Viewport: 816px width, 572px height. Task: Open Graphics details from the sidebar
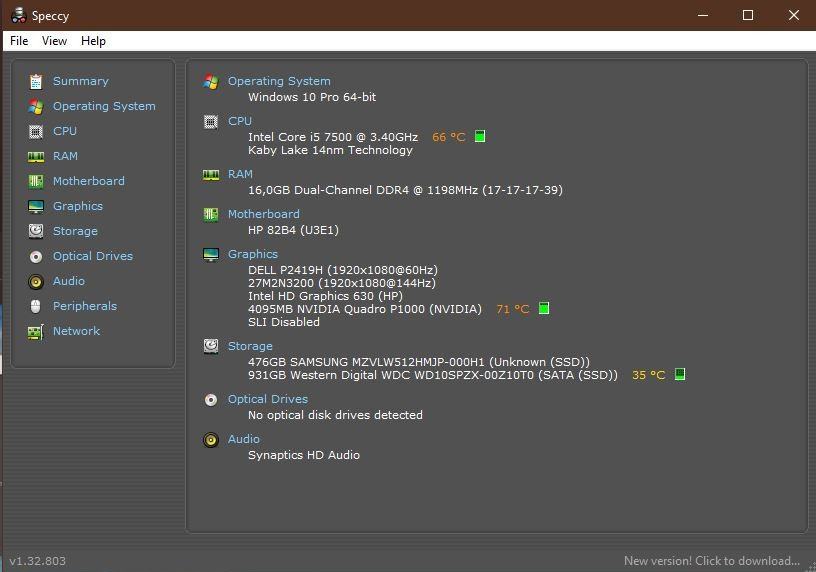(78, 206)
